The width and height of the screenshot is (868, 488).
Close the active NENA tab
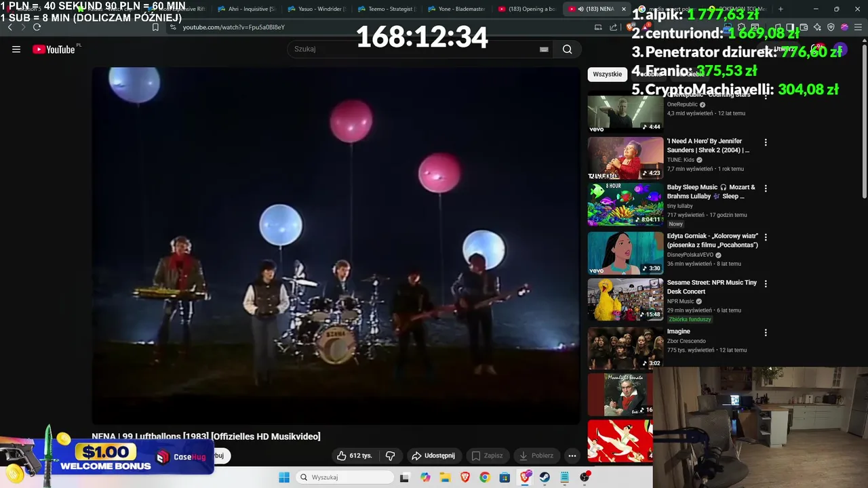point(623,9)
